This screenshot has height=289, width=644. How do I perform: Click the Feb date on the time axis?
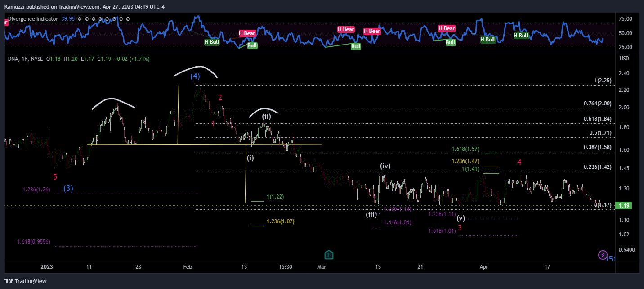pos(188,267)
